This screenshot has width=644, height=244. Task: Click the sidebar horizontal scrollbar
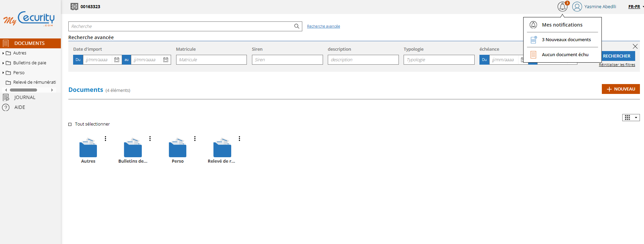click(x=23, y=90)
